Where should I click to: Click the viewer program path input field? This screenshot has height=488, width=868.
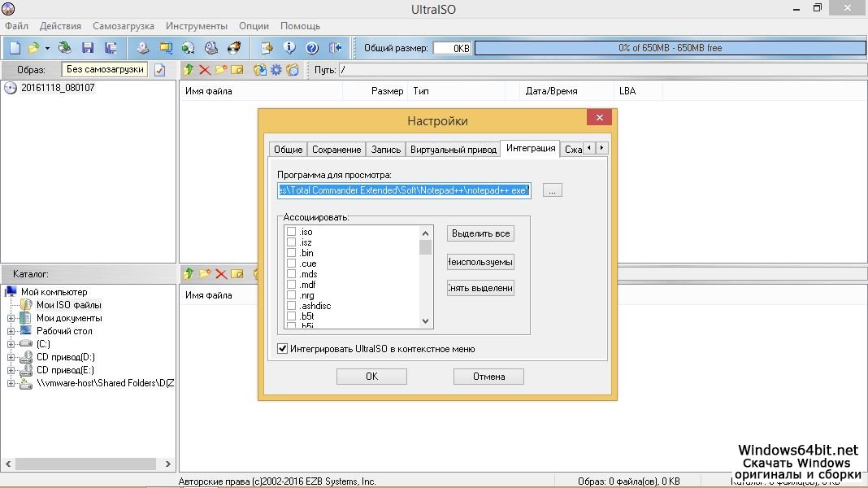pyautogui.click(x=404, y=190)
